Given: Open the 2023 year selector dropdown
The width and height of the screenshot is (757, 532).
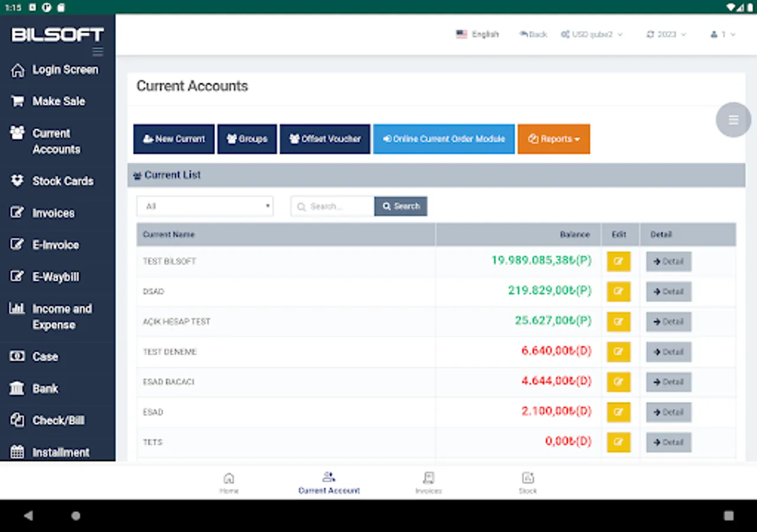Looking at the screenshot, I should pyautogui.click(x=666, y=34).
